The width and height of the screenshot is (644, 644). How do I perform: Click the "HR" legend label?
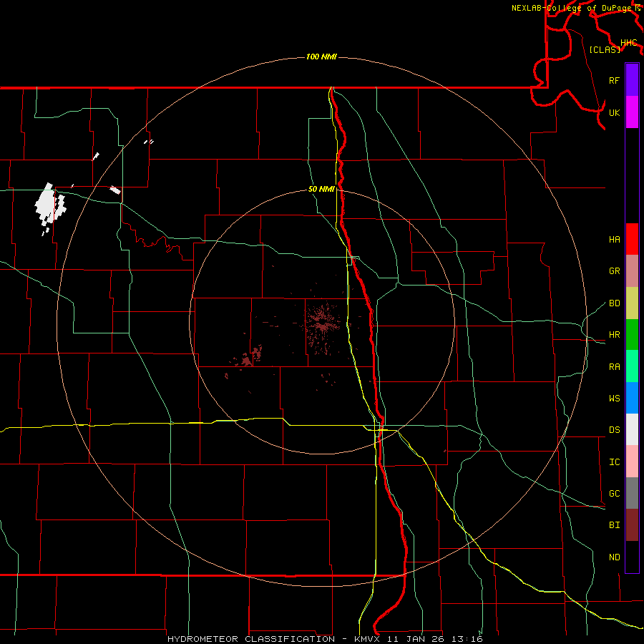[615, 335]
